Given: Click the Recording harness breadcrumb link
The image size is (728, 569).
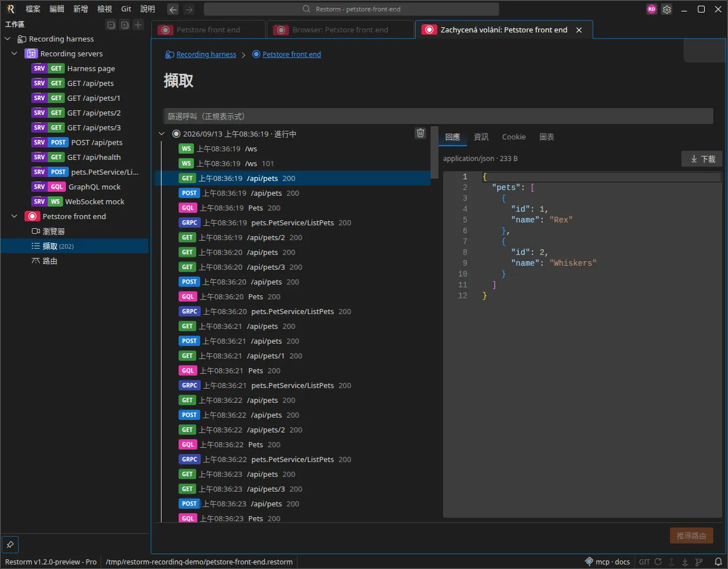Looking at the screenshot, I should 206,55.
